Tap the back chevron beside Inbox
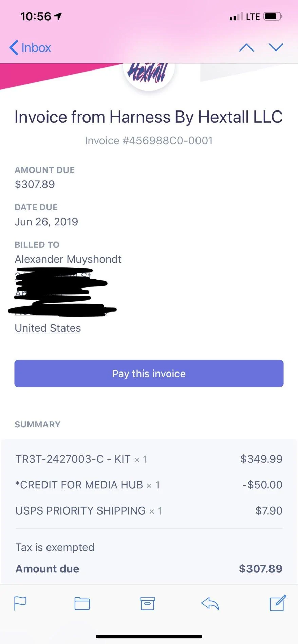The height and width of the screenshot is (644, 298). point(14,48)
